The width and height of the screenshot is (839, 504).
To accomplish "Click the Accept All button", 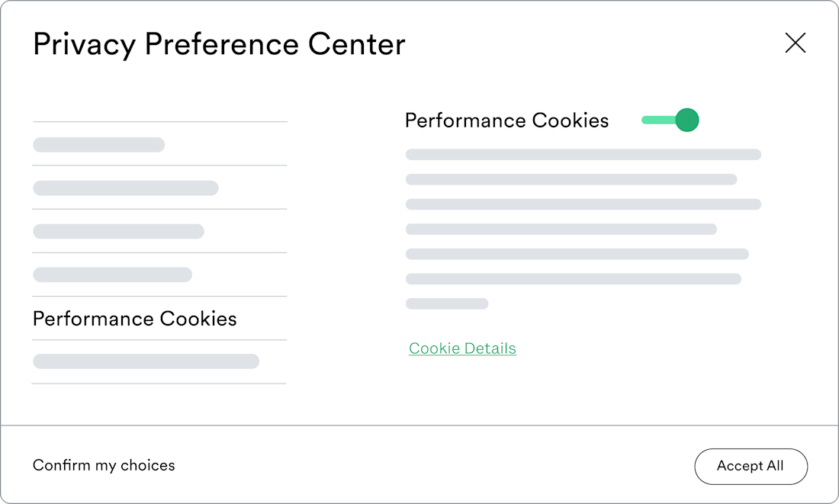I will [x=751, y=466].
